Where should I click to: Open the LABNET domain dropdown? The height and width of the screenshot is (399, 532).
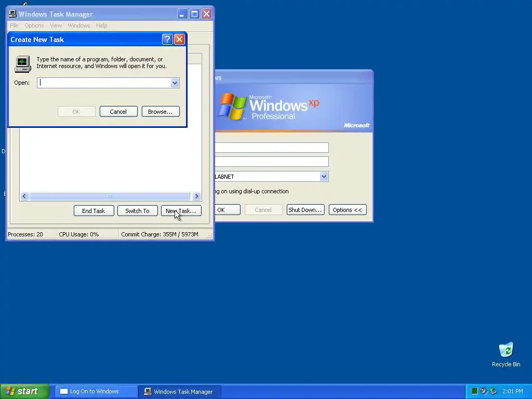(324, 177)
